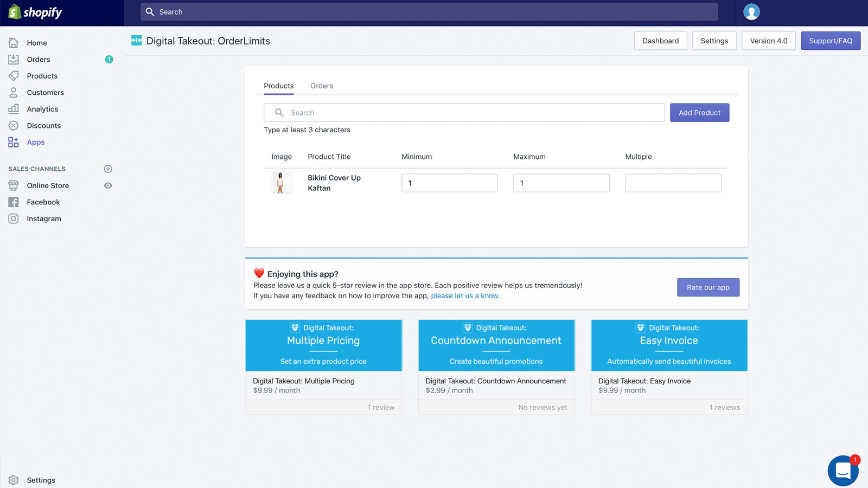Viewport: 868px width, 488px height.
Task: Click the Bikini Cover Up Kaftan thumbnail
Action: (x=281, y=183)
